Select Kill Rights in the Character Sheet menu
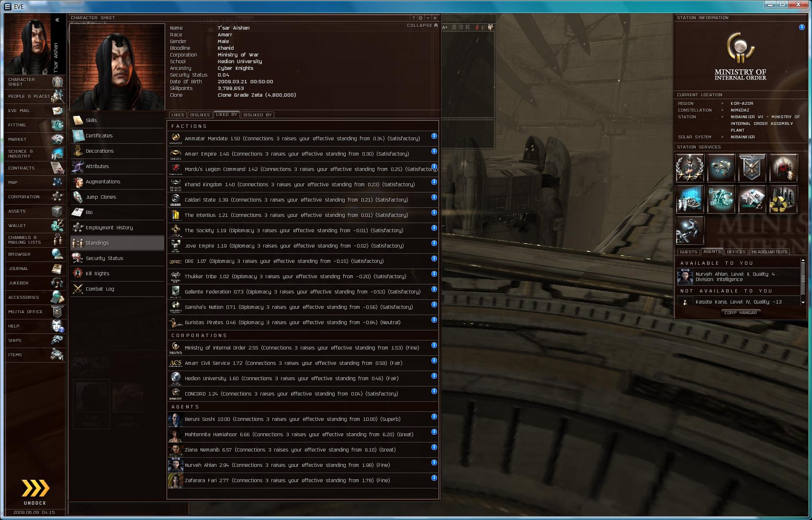This screenshot has width=812, height=520. tap(117, 273)
